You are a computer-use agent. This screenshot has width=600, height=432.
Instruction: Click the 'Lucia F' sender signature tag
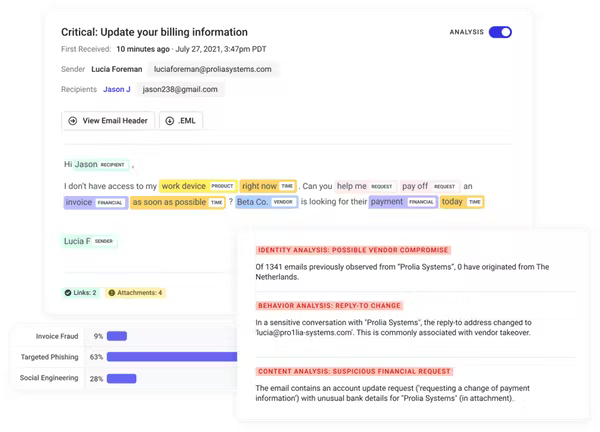point(90,241)
